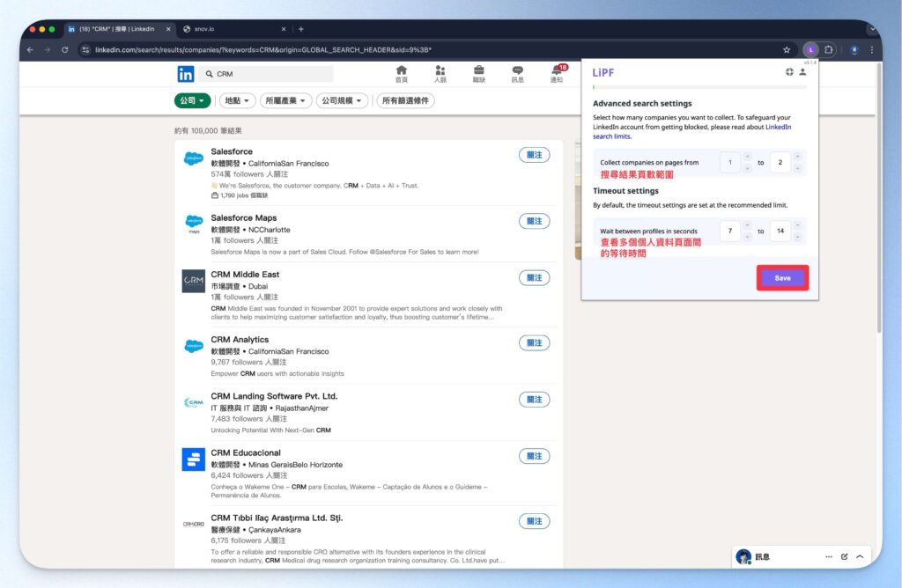This screenshot has width=902, height=588.
Task: Edit the pages-from value 1
Action: pyautogui.click(x=730, y=163)
